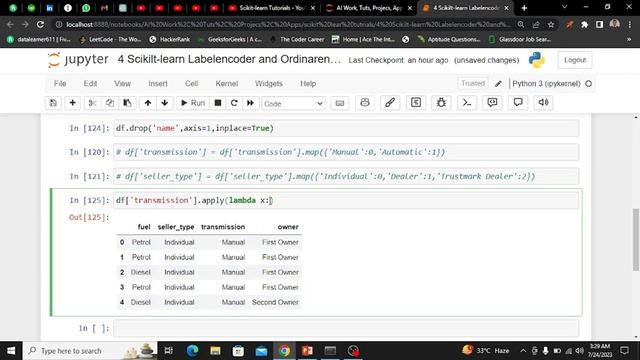This screenshot has width=640, height=360.
Task: Show more bookmarks with the chevron
Action: coord(629,40)
